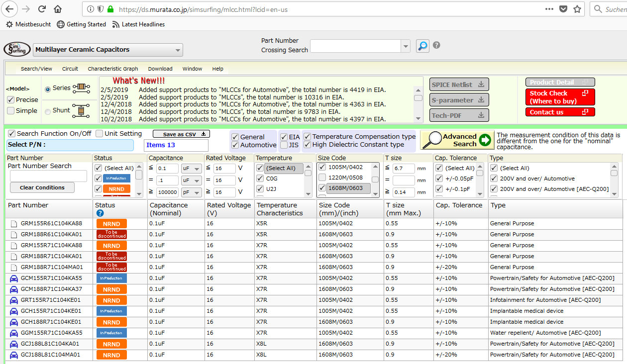
Task: Uncheck the Precise model checkbox
Action: click(10, 99)
